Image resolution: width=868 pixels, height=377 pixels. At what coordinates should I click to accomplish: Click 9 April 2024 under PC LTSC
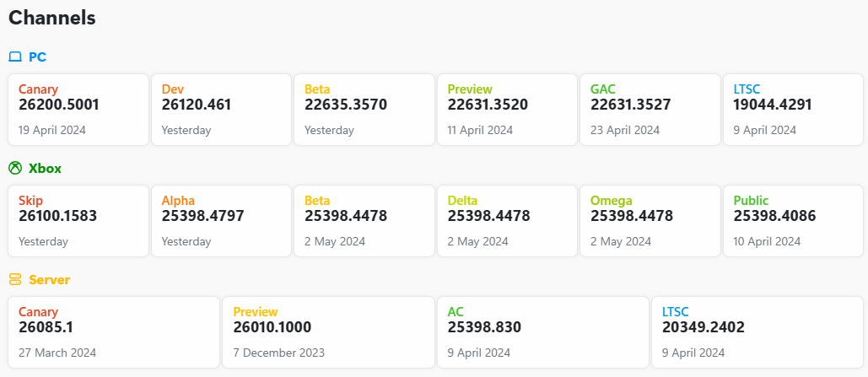coord(765,131)
